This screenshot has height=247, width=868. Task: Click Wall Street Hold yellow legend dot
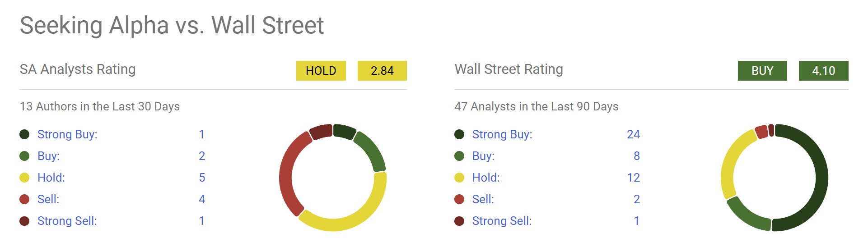459,178
